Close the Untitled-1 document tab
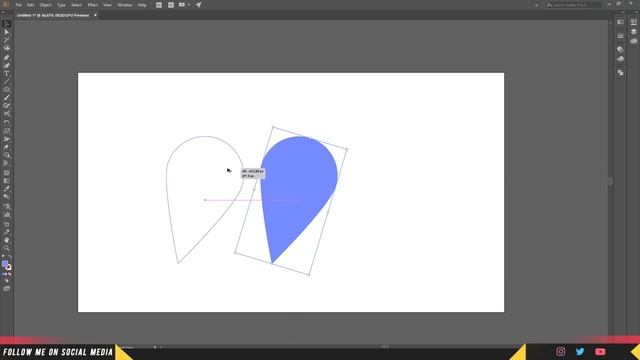Screen dimensions: 640x360 point(95,15)
